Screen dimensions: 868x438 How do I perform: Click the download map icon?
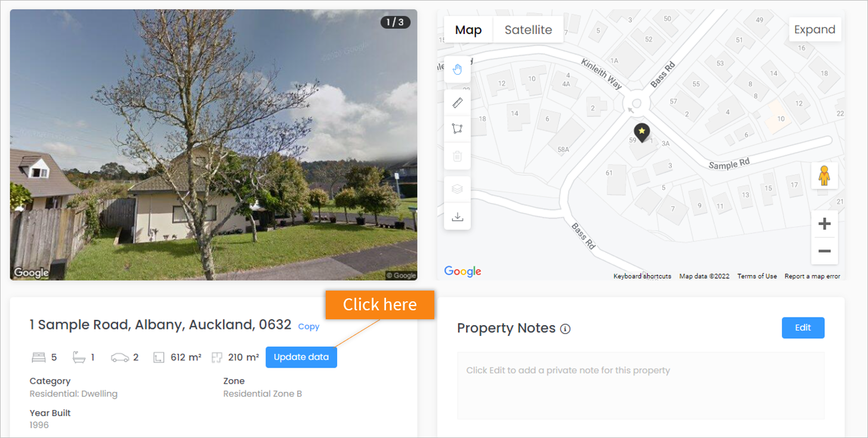(458, 217)
